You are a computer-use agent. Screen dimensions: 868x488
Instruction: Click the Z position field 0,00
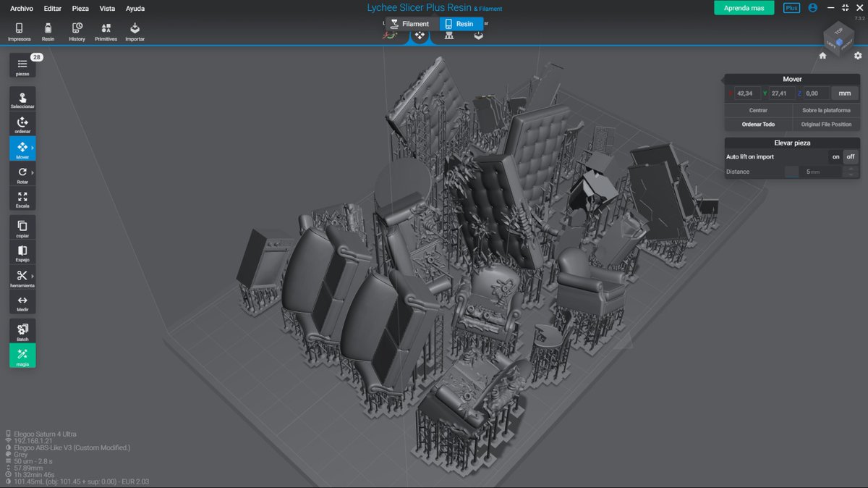[x=817, y=93]
